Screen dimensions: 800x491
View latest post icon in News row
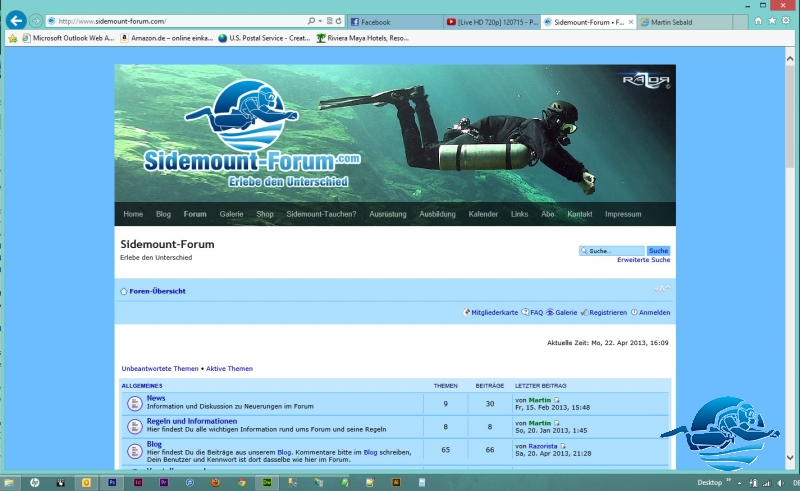click(x=557, y=400)
